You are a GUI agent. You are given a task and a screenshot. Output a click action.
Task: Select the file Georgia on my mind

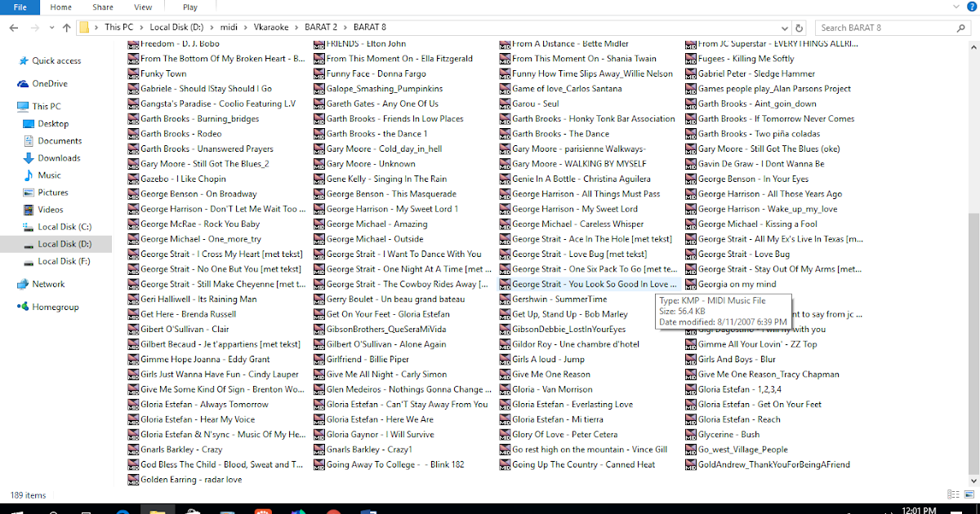(x=732, y=284)
